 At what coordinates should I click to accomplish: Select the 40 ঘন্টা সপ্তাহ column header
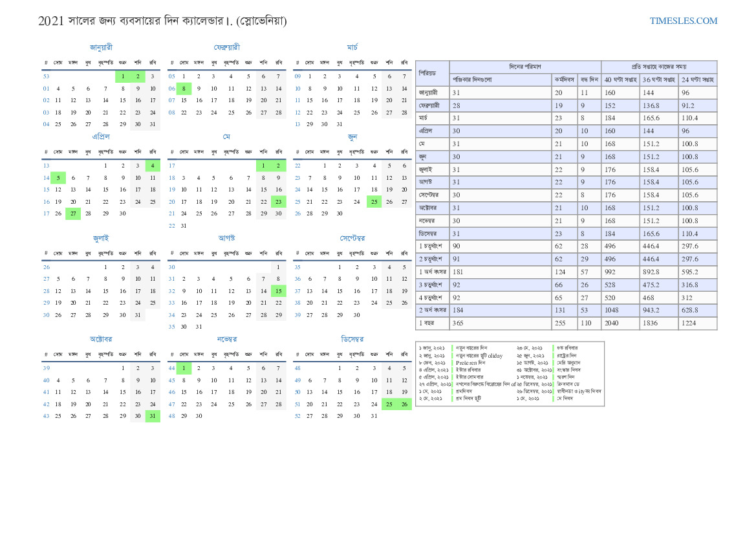620,80
